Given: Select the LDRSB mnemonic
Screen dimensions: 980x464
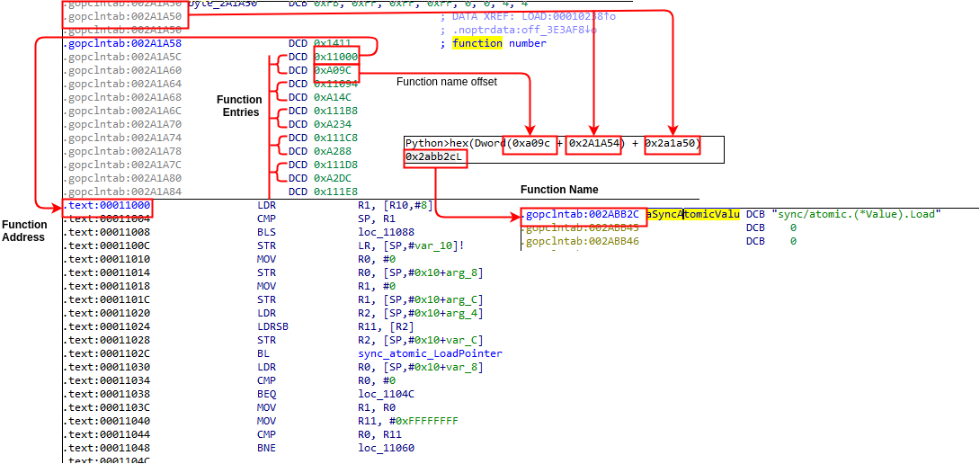Looking at the screenshot, I should click(272, 326).
